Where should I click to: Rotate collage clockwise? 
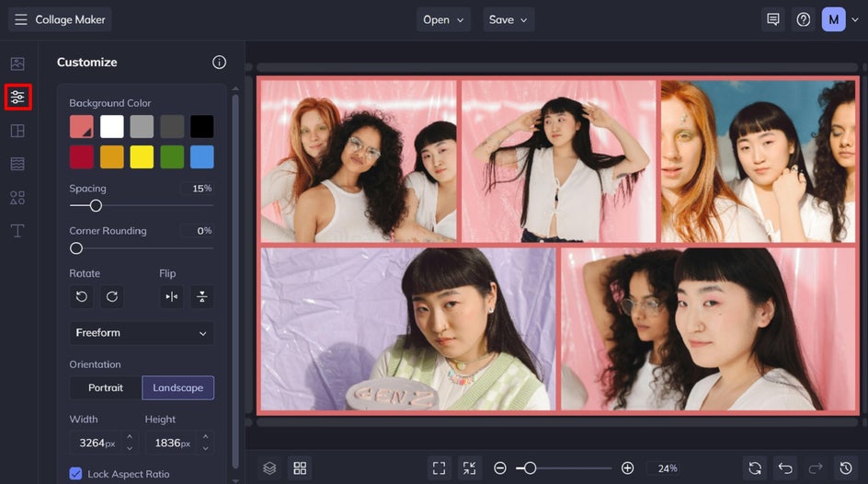tap(112, 297)
